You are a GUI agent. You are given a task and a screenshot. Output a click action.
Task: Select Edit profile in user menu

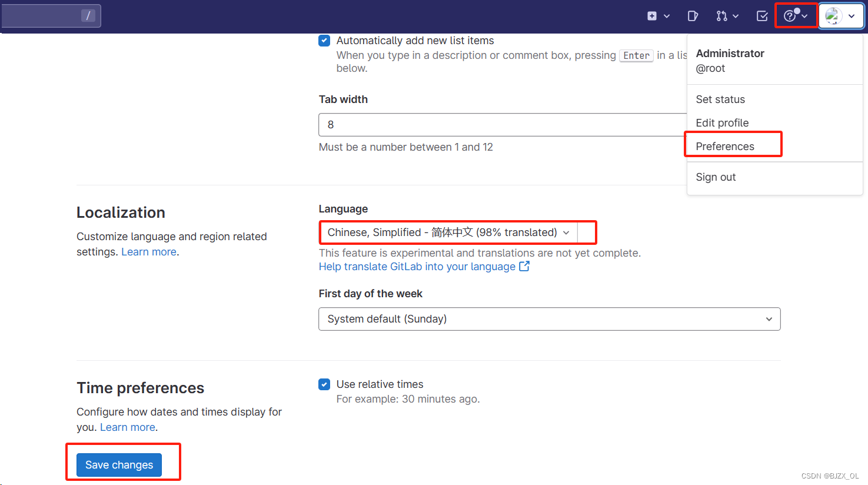click(722, 123)
